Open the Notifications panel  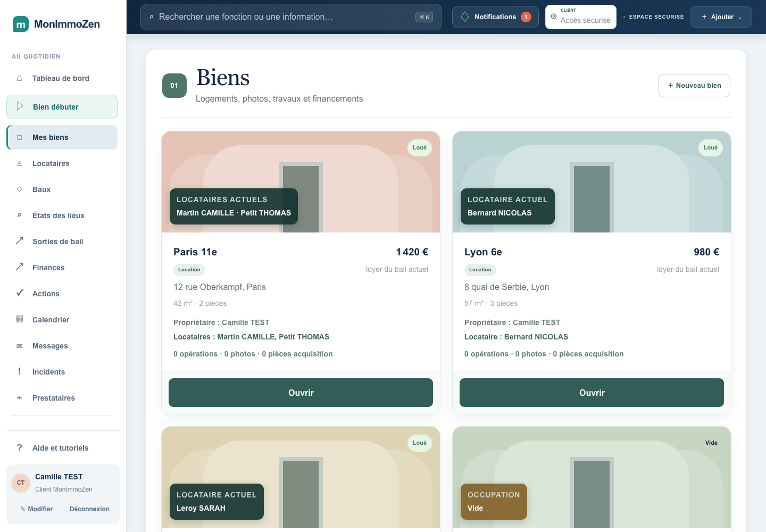495,17
